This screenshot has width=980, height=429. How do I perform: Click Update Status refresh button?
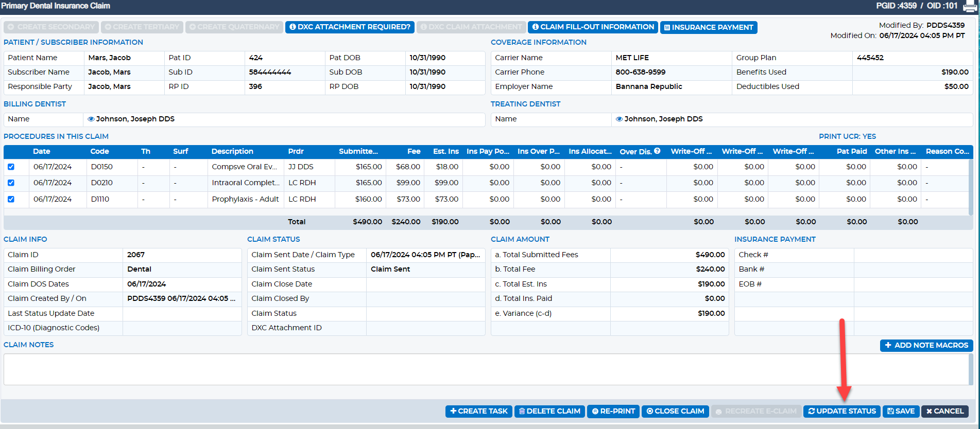842,411
